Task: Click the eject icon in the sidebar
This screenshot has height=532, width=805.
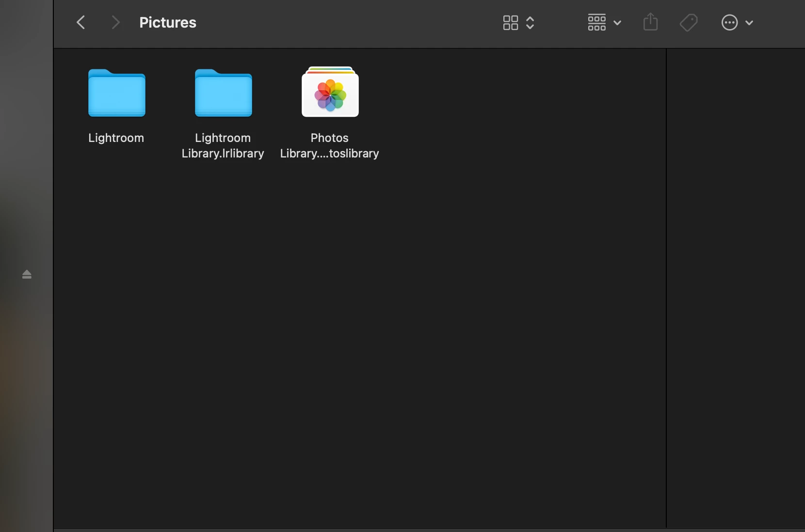Action: [x=27, y=275]
